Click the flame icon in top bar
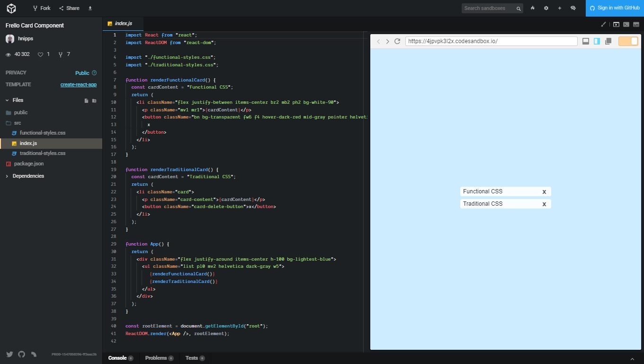The image size is (644, 364). 533,8
